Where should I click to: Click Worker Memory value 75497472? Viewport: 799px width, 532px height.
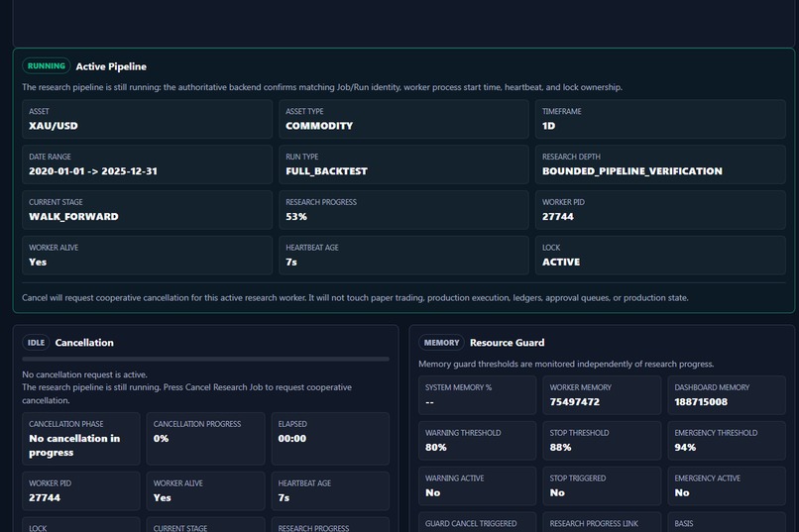coord(575,401)
